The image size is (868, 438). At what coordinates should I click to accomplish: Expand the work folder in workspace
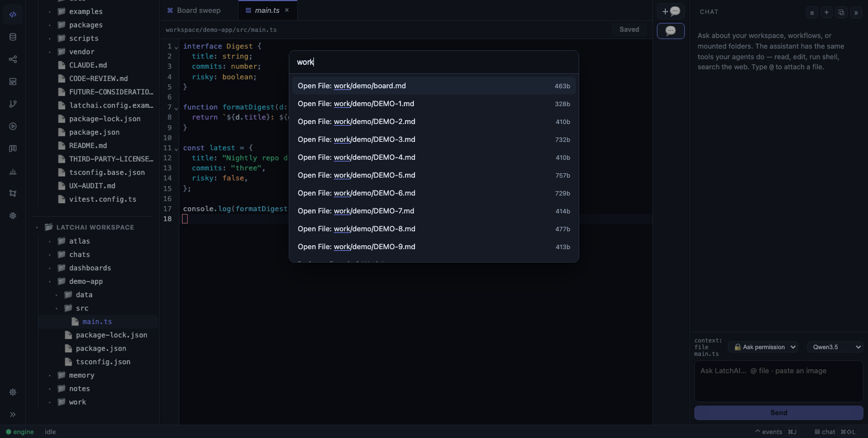coord(50,402)
